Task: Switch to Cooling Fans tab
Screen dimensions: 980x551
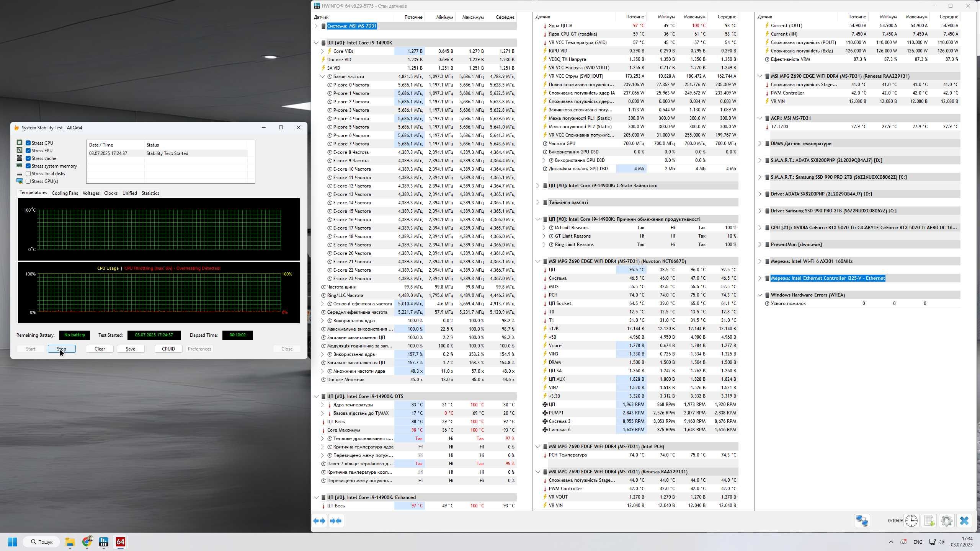Action: coord(65,193)
